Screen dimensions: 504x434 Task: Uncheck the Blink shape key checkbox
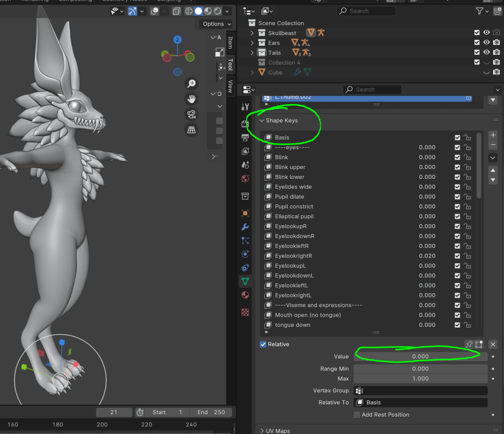tap(458, 157)
